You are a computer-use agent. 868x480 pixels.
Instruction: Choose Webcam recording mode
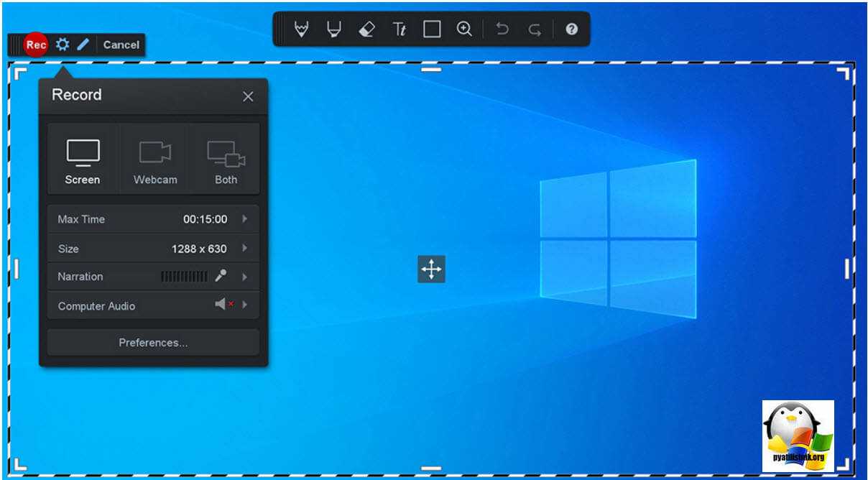(x=155, y=160)
